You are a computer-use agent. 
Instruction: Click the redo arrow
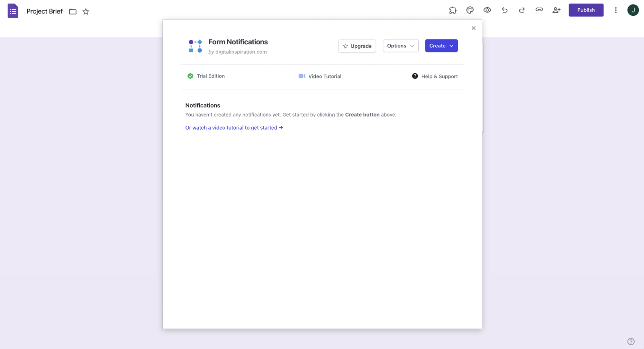point(522,11)
